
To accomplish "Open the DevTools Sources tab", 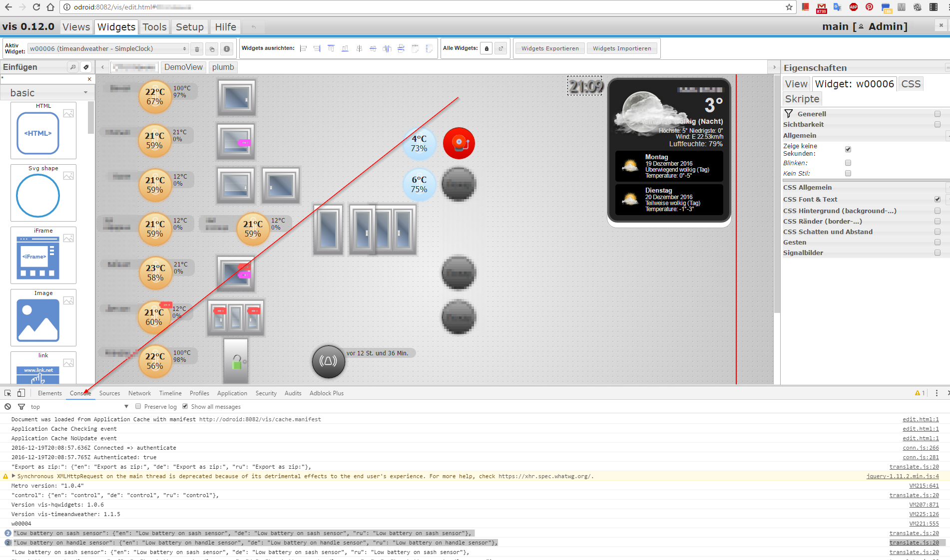I will (x=109, y=393).
